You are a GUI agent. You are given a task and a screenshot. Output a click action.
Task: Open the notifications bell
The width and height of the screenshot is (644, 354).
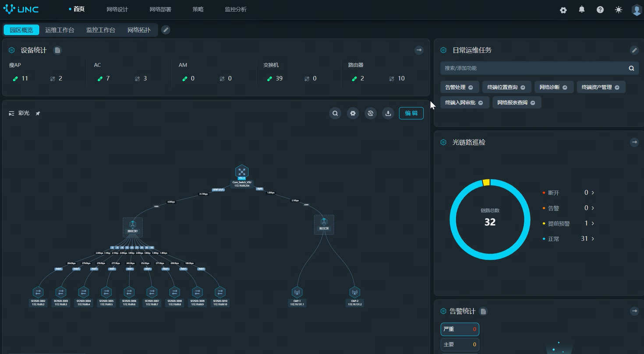[x=582, y=9]
